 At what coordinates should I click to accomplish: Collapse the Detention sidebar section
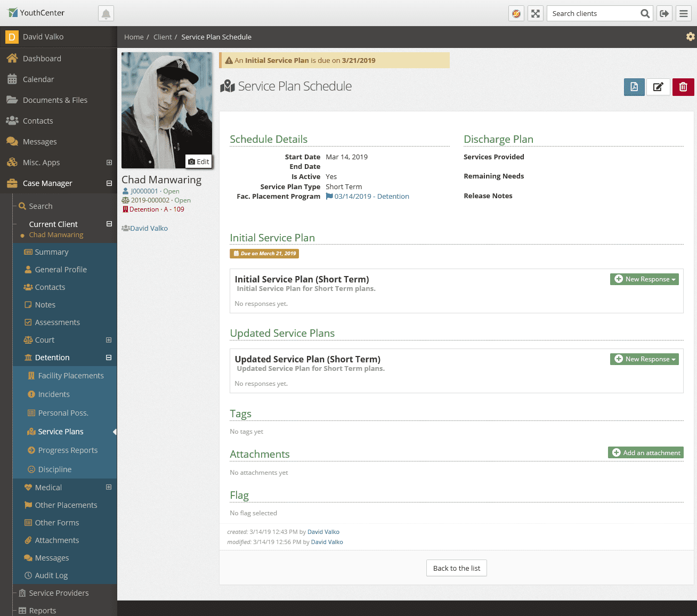(x=109, y=358)
